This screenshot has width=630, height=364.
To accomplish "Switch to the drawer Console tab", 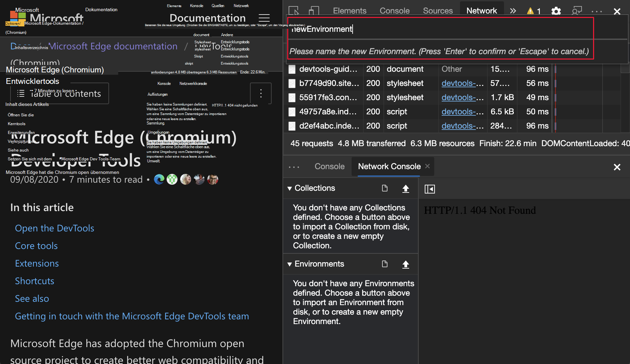I will (x=330, y=166).
